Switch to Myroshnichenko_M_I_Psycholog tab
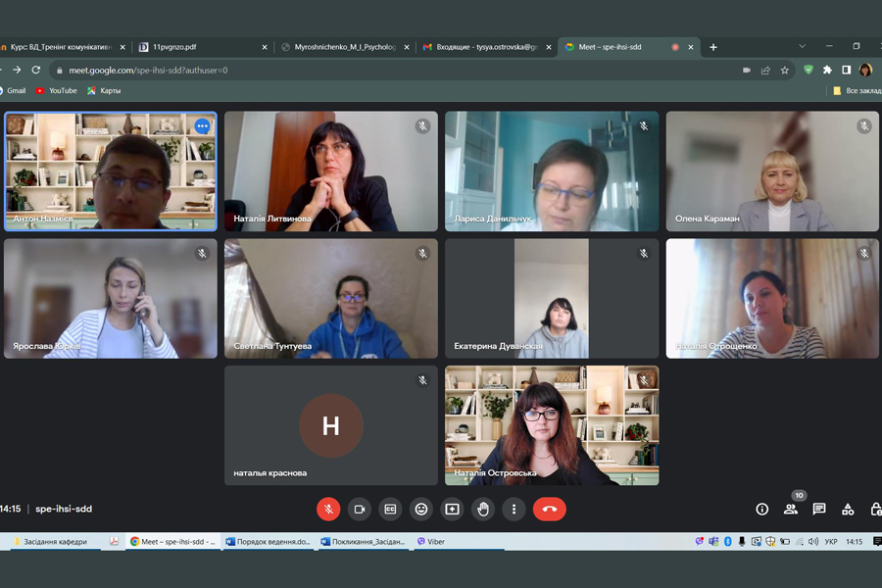The height and width of the screenshot is (588, 882). (345, 47)
